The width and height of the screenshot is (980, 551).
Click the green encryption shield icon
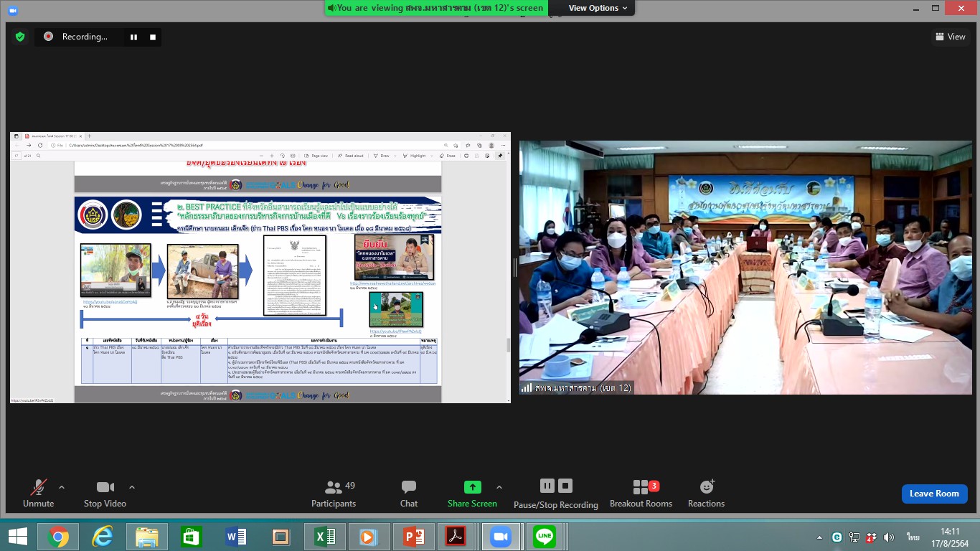[x=20, y=37]
